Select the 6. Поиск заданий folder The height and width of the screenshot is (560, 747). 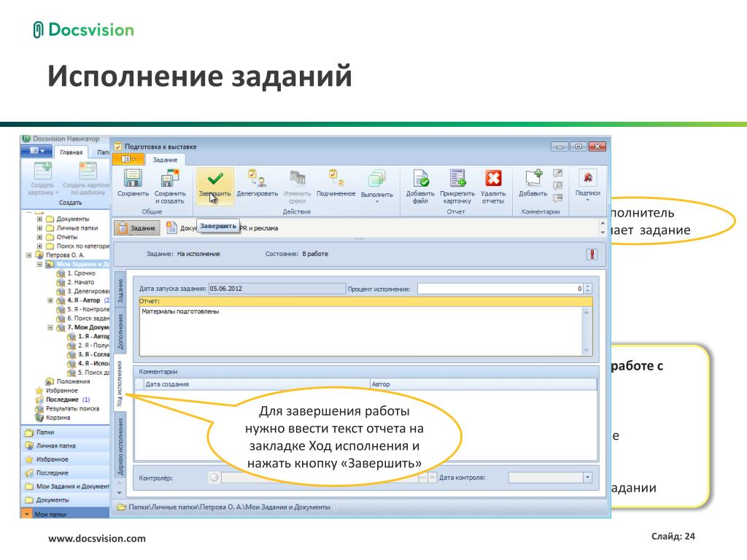(x=83, y=319)
